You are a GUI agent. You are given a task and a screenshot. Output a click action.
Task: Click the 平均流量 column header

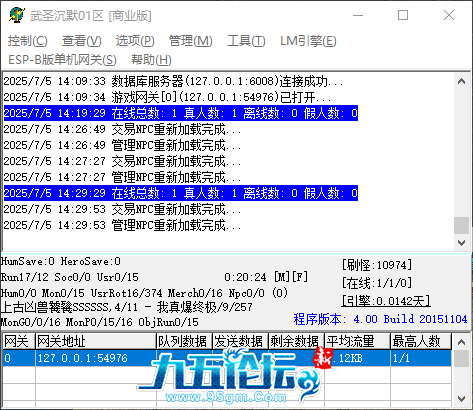pyautogui.click(x=357, y=341)
